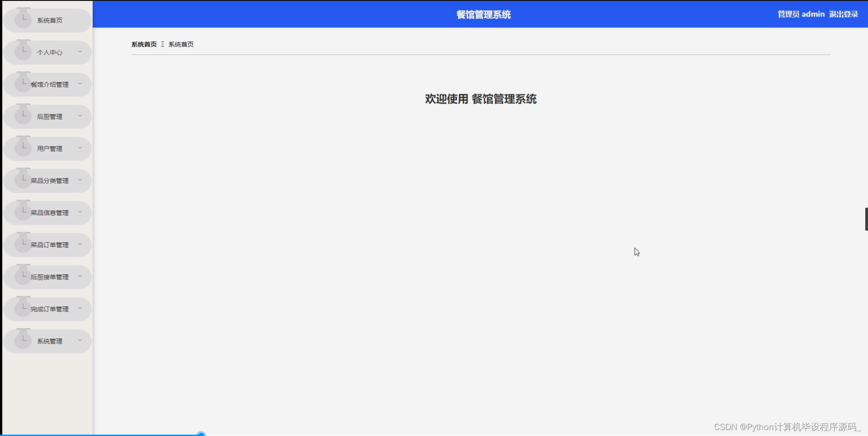Select the 餐馆介绍管理 sidebar icon
The height and width of the screenshot is (436, 868).
click(23, 83)
